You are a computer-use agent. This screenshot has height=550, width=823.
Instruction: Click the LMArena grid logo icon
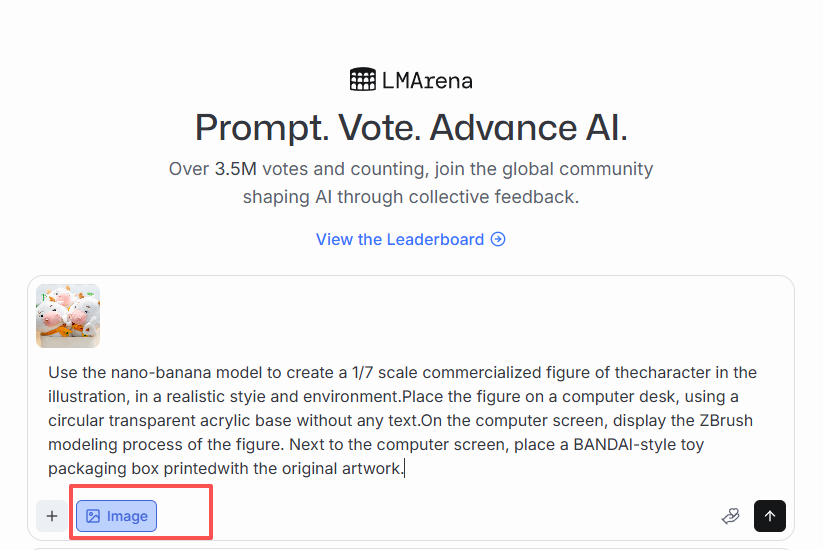[x=363, y=80]
